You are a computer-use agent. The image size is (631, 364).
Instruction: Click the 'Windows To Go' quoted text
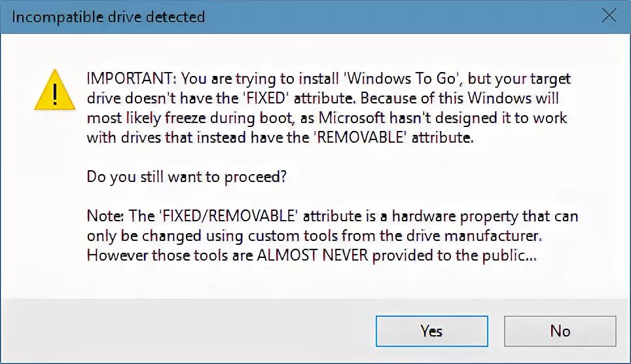point(391,79)
